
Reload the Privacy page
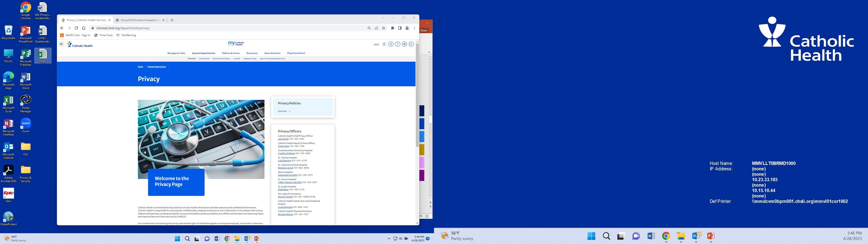coord(76,28)
